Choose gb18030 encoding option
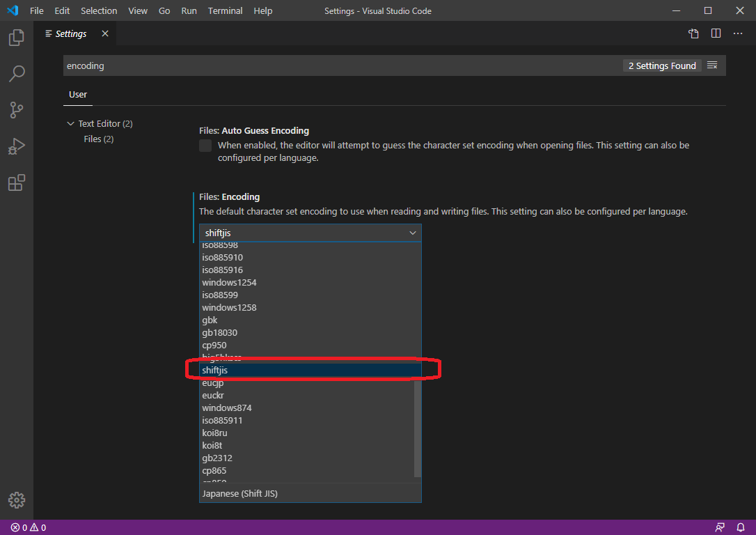The height and width of the screenshot is (535, 756). [x=310, y=333]
